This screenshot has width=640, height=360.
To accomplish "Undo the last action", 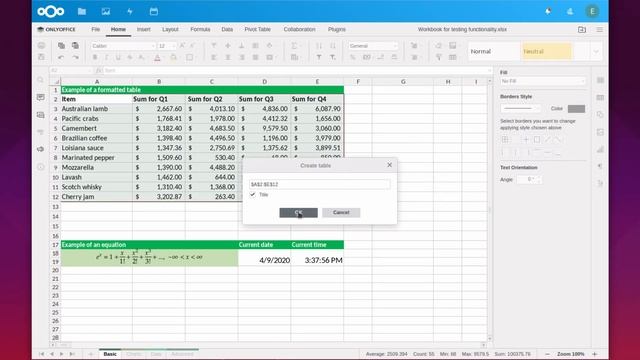I will [x=61, y=58].
